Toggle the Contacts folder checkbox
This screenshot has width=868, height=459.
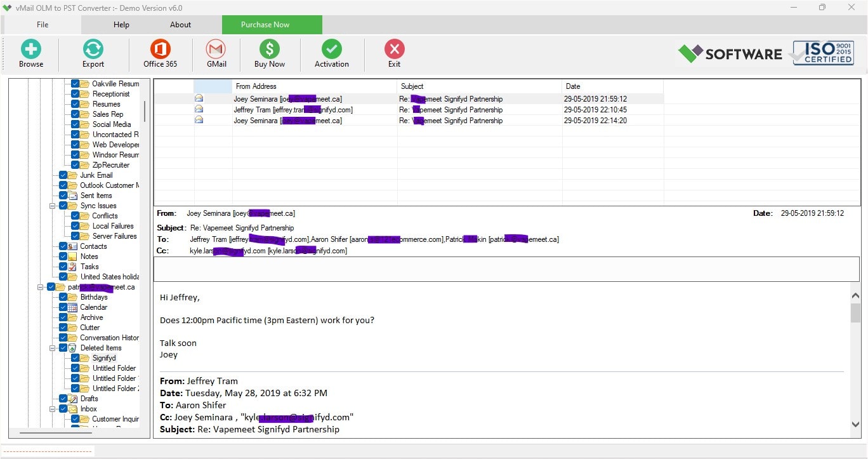tap(63, 246)
